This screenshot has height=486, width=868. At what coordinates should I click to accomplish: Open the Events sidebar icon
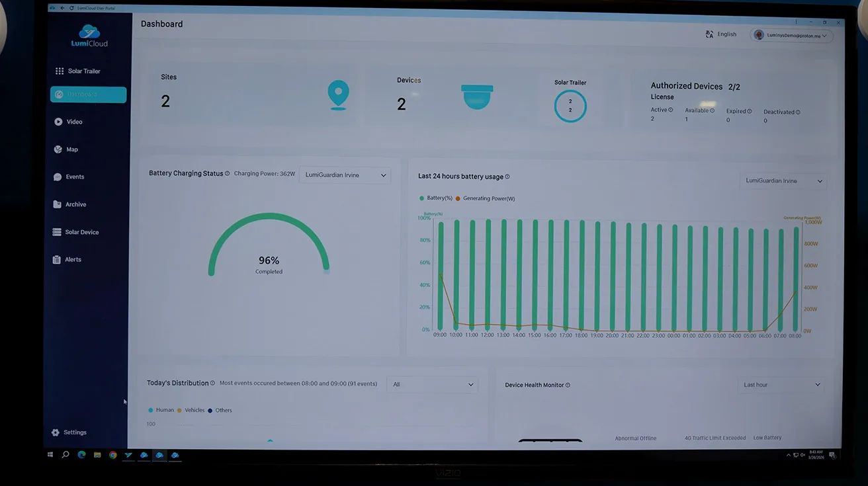pyautogui.click(x=58, y=177)
